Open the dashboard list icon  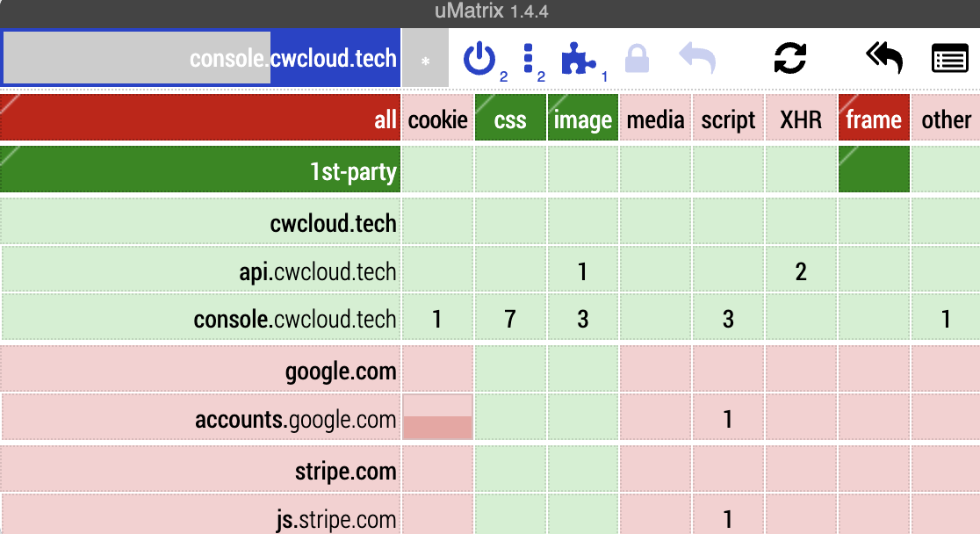[x=949, y=59]
